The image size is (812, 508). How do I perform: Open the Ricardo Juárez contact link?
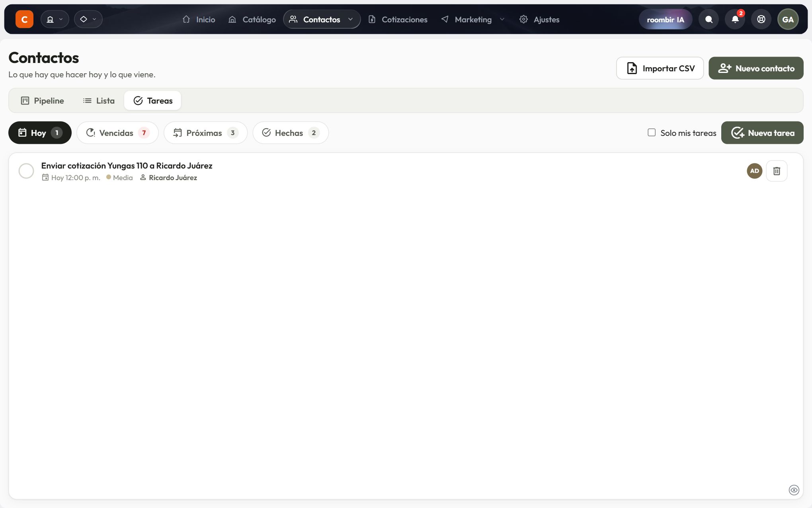pos(173,178)
